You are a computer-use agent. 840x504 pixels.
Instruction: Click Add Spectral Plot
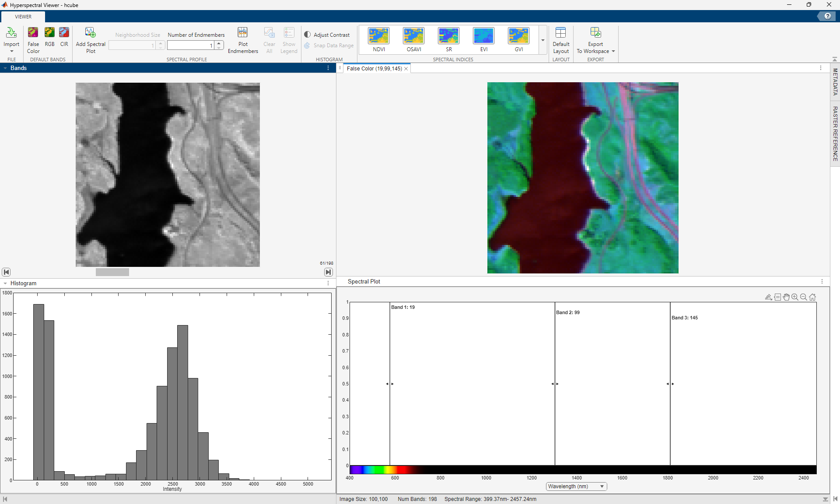click(90, 39)
